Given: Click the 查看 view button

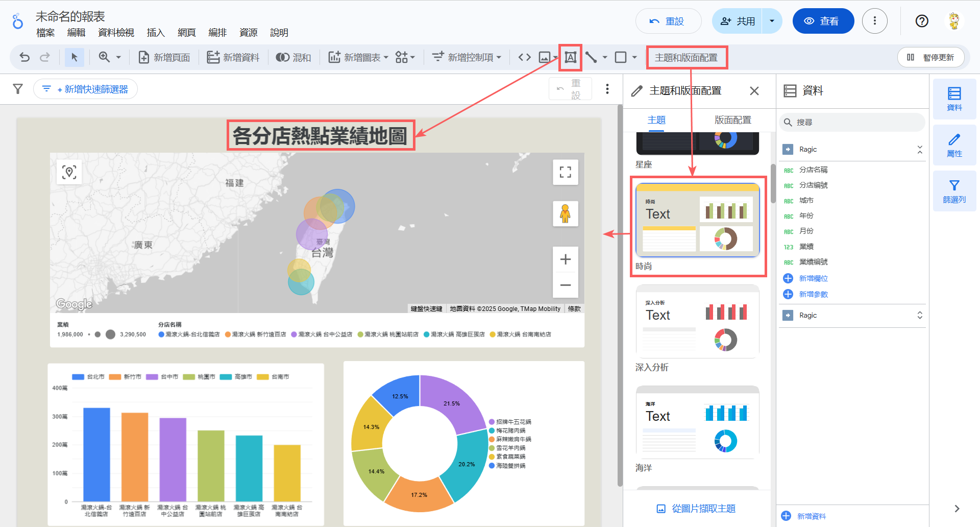Looking at the screenshot, I should (x=823, y=21).
